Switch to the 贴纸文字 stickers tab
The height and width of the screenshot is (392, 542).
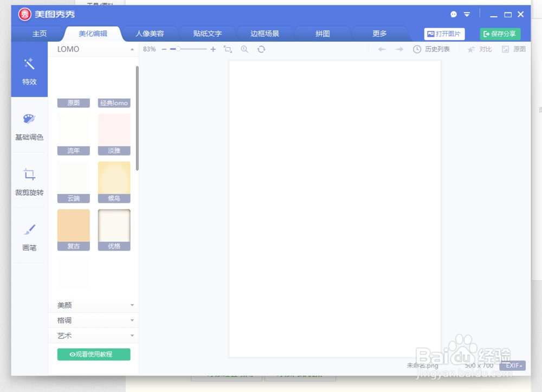click(x=207, y=33)
